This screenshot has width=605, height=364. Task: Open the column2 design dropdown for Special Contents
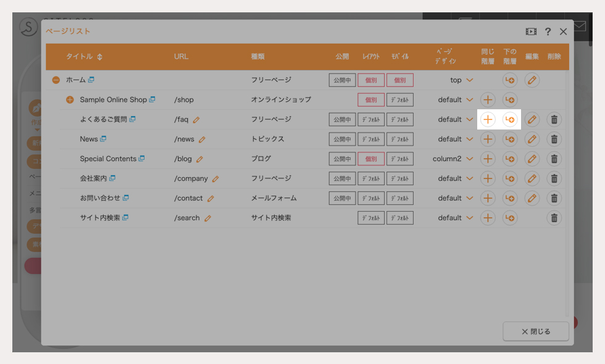pos(454,159)
